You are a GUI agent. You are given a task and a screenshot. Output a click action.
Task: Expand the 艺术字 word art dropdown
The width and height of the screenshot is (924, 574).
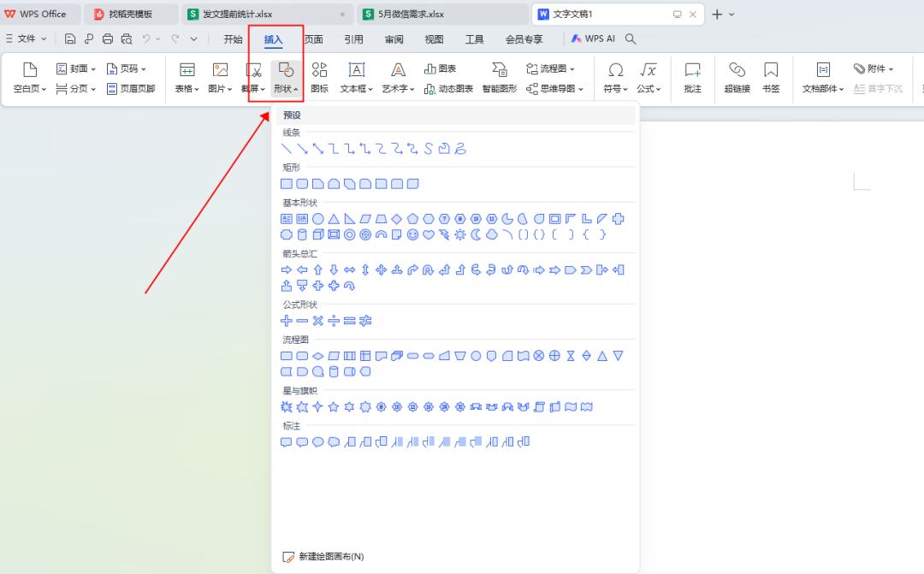tap(399, 78)
